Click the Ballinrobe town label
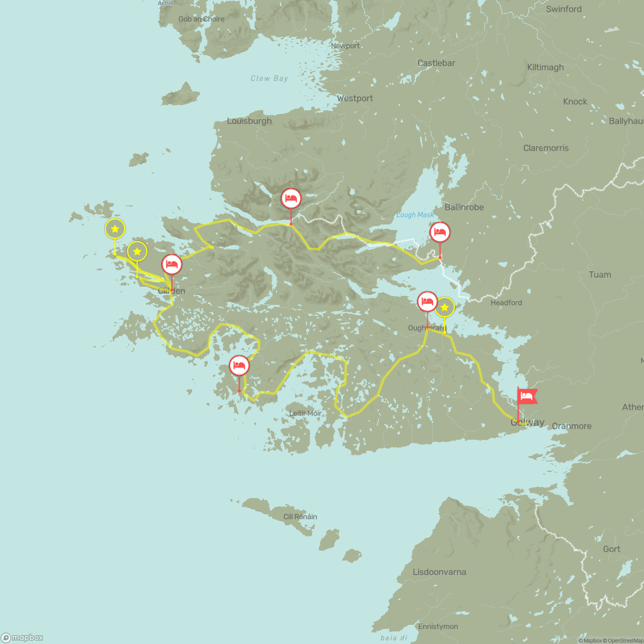The image size is (644, 644). click(x=464, y=207)
